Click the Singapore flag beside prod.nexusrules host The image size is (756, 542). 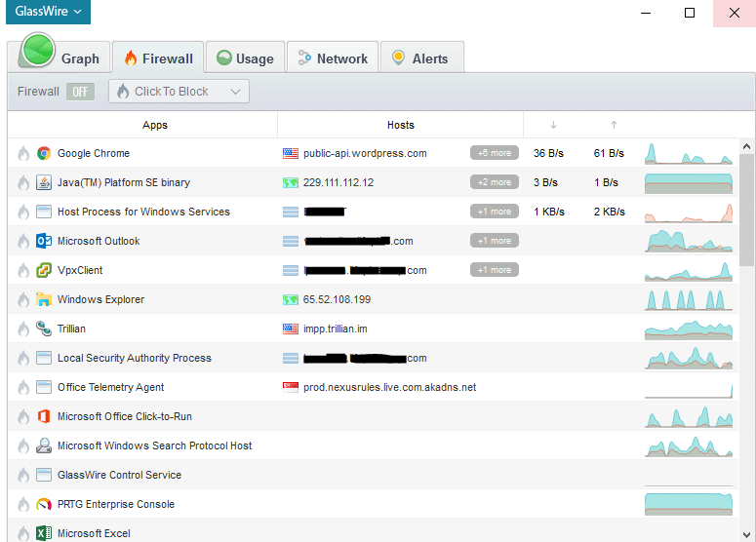tap(291, 387)
